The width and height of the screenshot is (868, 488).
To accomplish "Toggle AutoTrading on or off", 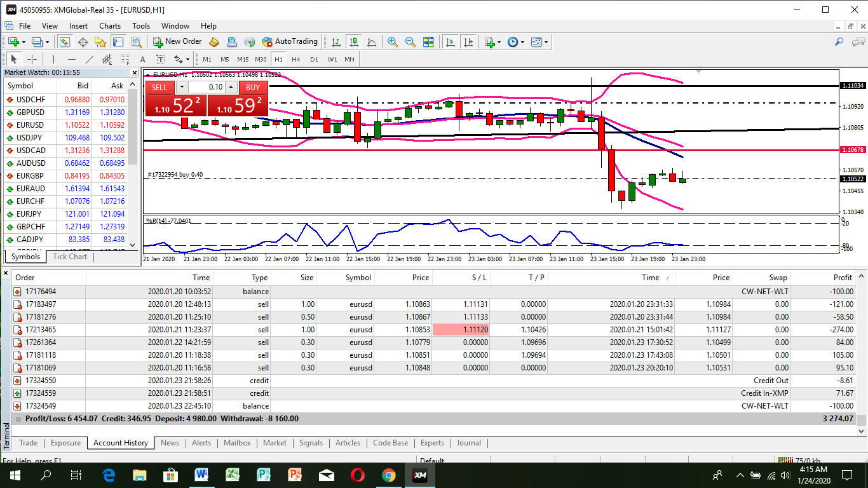I will pyautogui.click(x=290, y=42).
